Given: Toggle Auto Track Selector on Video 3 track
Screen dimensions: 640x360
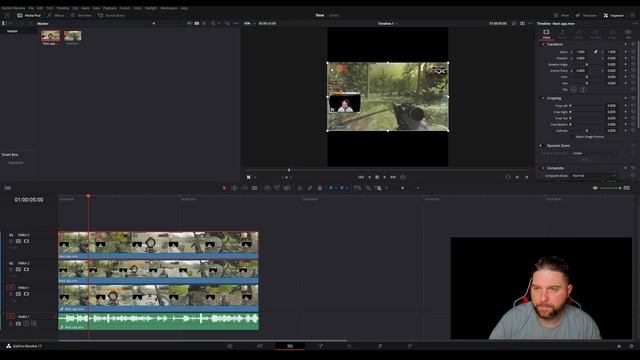Looking at the screenshot, I should (x=18, y=241).
